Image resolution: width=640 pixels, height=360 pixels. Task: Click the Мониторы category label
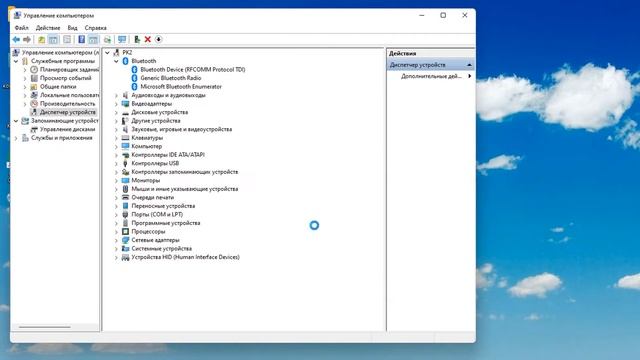point(146,180)
